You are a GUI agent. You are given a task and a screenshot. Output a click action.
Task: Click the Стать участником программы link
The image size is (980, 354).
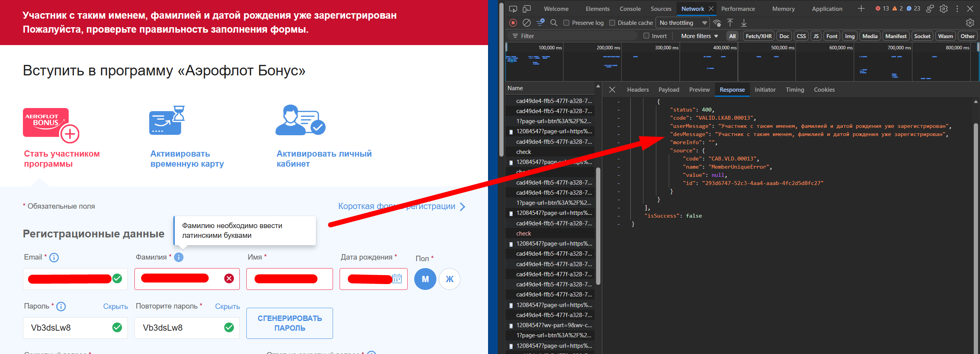62,159
